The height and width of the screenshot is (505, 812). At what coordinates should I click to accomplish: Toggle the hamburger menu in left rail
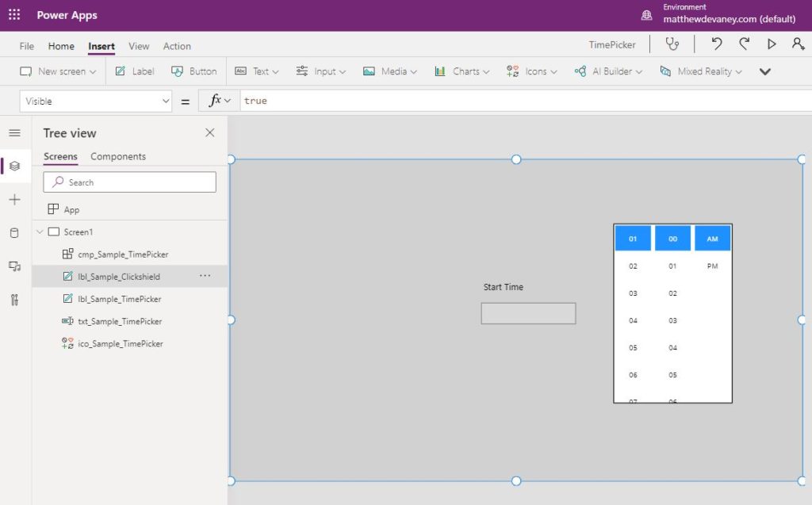14,133
